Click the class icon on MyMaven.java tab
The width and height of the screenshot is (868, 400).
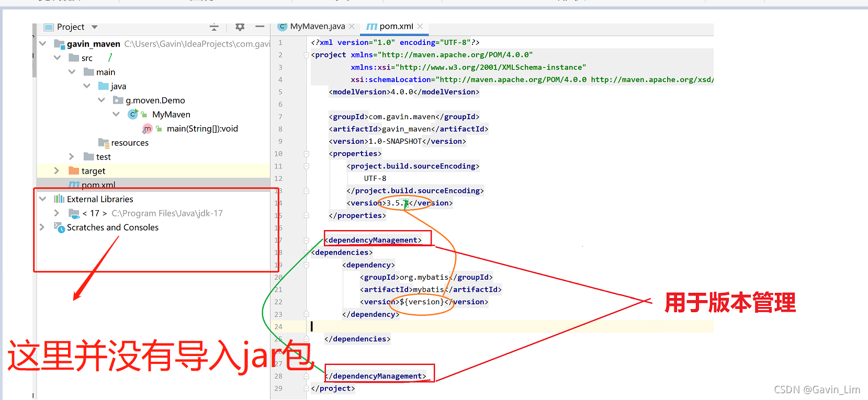pyautogui.click(x=283, y=26)
